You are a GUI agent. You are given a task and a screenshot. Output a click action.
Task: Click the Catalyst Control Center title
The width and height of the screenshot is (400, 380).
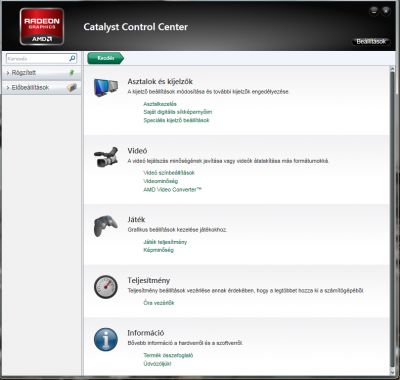136,27
